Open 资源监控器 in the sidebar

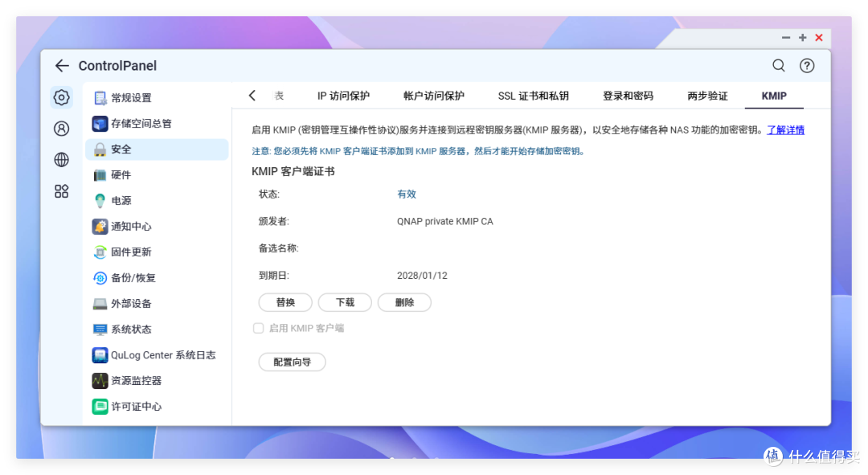[x=158, y=381]
